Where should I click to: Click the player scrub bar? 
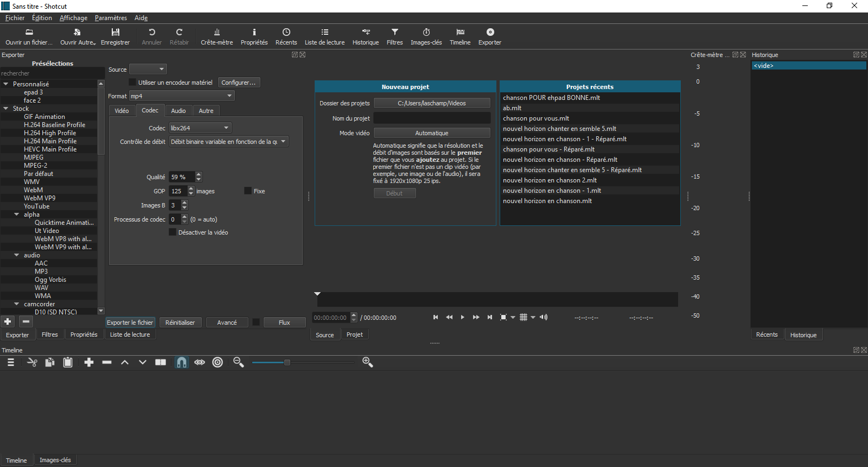497,299
